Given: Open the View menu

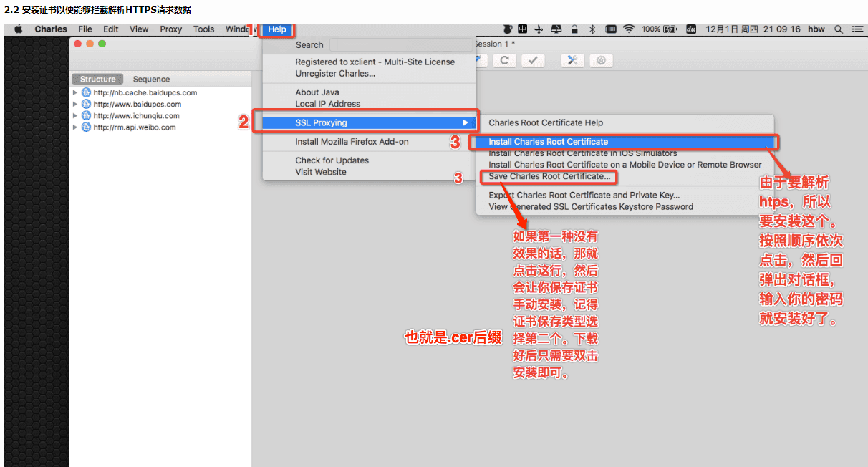Looking at the screenshot, I should coord(139,29).
